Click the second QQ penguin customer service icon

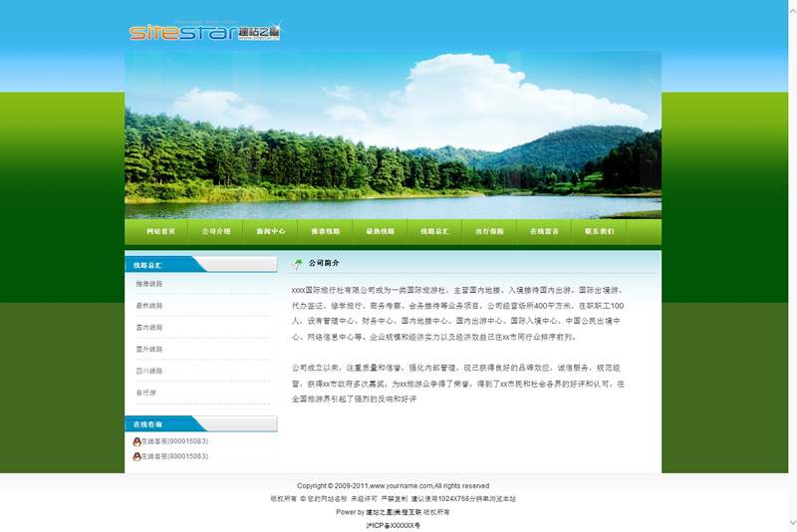[136, 456]
